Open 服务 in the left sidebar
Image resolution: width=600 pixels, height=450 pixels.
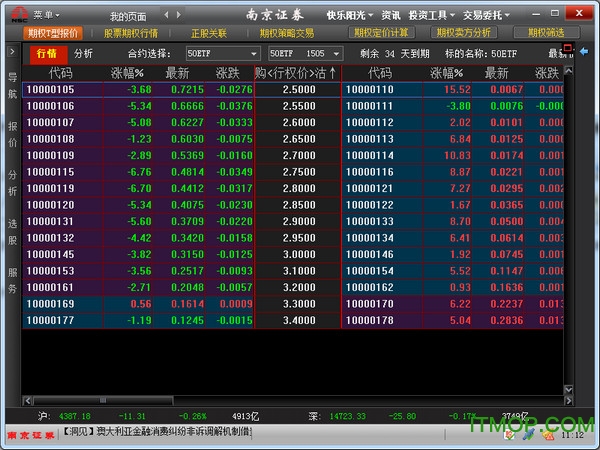13,280
